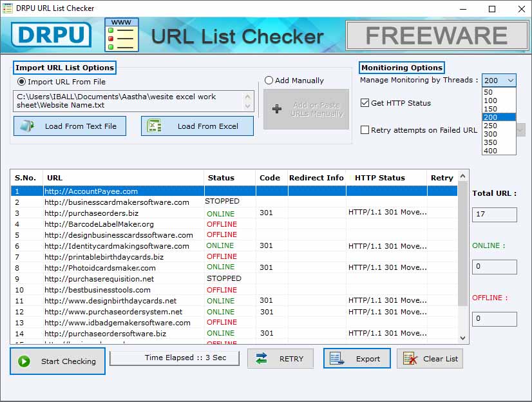Select row http://purchaseordersoftware.biz
532x402 pixels.
click(234, 334)
